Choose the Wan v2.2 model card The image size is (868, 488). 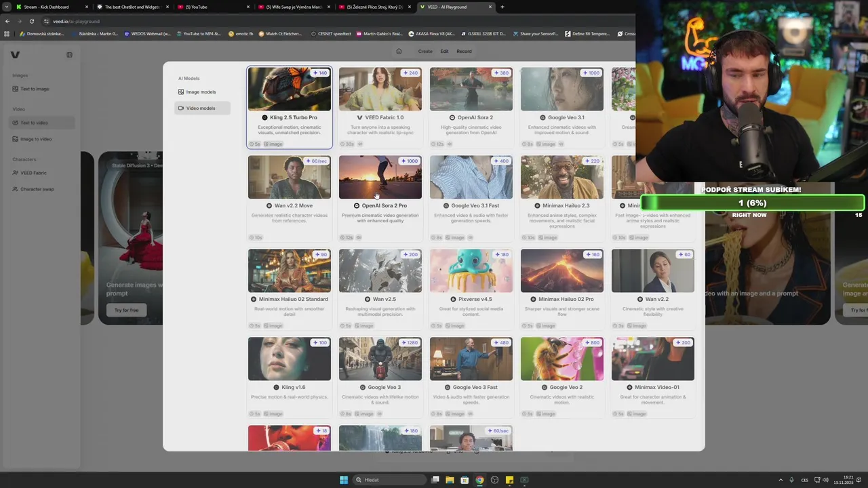click(653, 289)
